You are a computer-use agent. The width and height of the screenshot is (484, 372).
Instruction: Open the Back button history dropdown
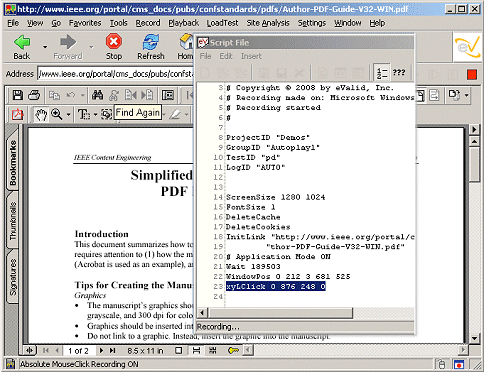click(45, 47)
